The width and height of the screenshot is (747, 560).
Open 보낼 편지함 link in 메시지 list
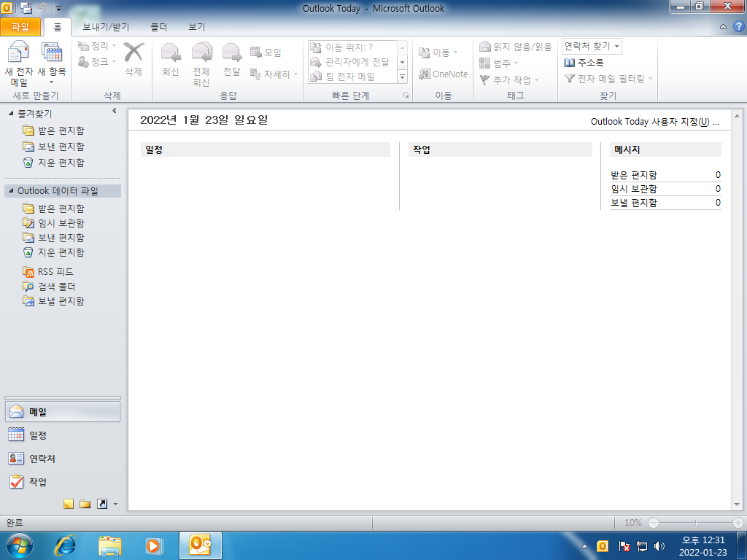coord(634,203)
